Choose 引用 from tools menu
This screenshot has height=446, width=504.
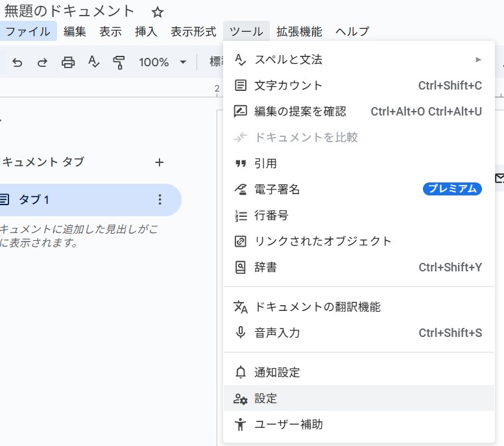click(x=359, y=164)
